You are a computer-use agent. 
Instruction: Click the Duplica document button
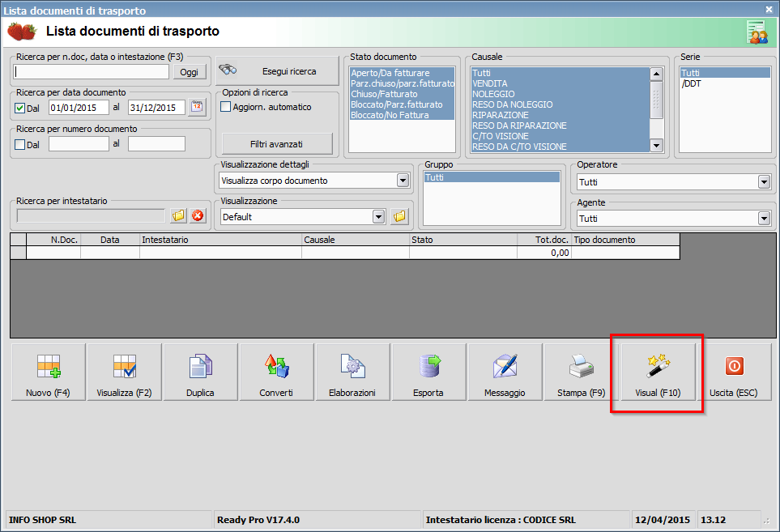201,372
